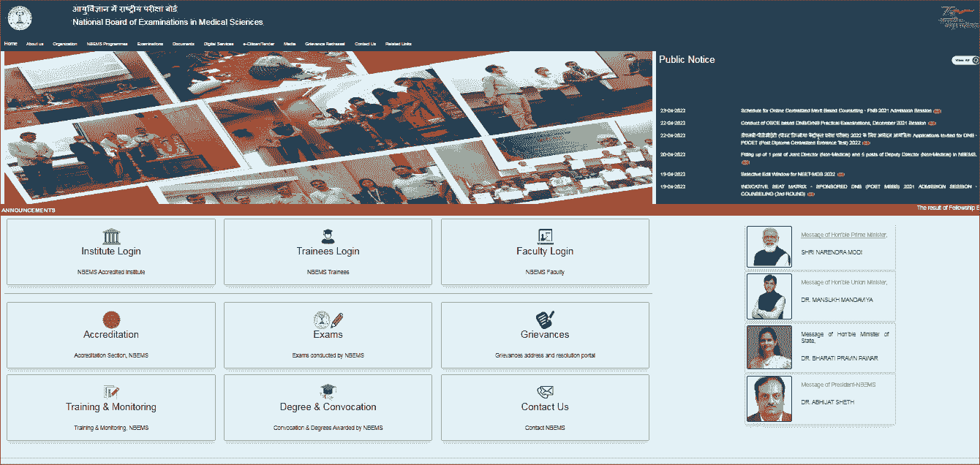This screenshot has height=465, width=980.
Task: Click the Degree & Convocation cap icon
Action: 328,392
